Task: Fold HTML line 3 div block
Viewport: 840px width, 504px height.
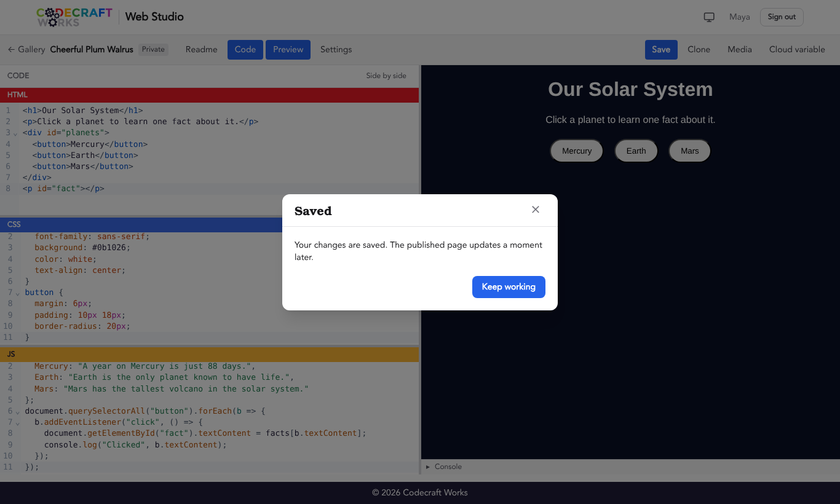Action: click(17, 133)
